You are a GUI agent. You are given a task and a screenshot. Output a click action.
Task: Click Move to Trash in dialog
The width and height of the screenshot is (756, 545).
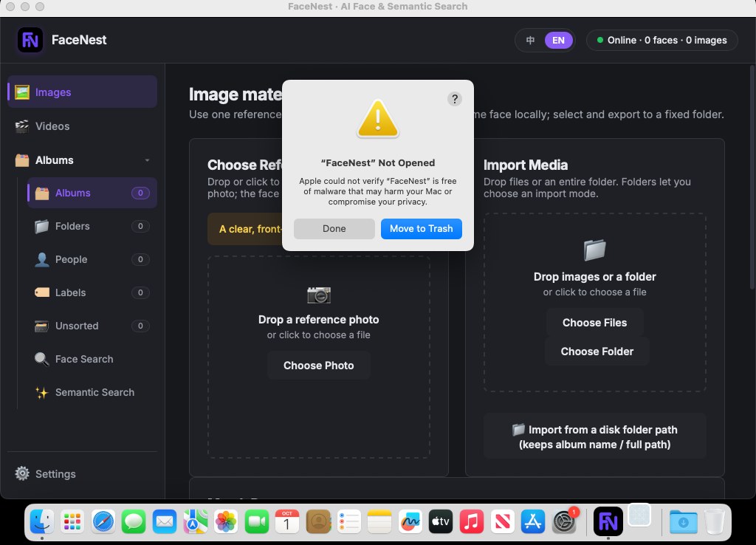click(422, 229)
